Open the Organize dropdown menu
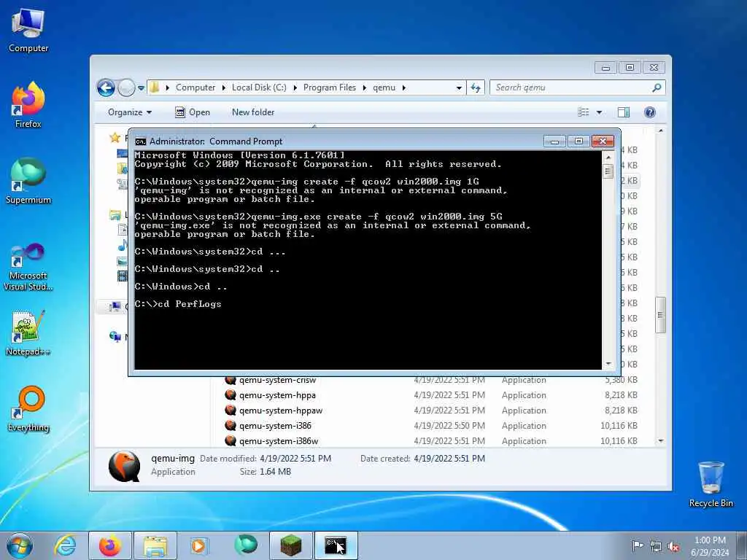The image size is (747, 560). (x=130, y=112)
